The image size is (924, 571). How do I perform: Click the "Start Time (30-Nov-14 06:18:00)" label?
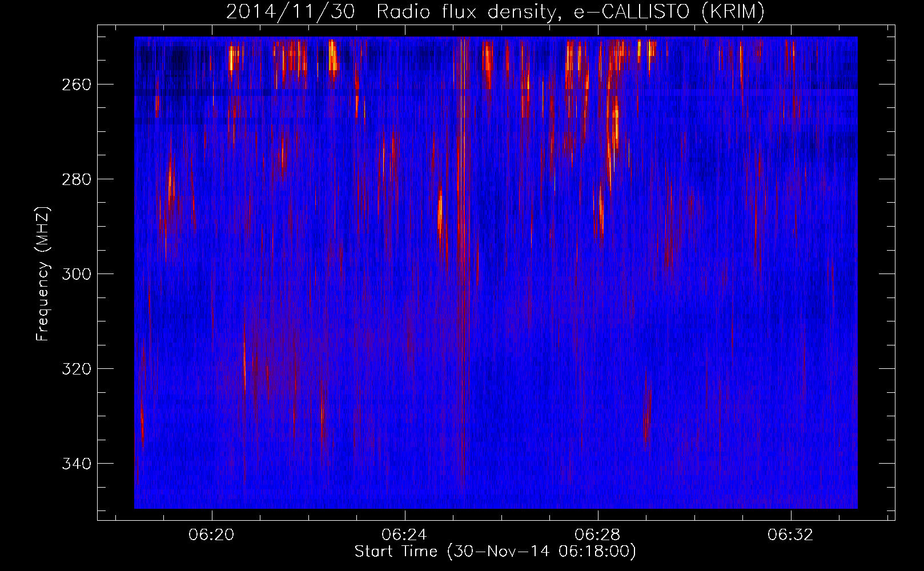(x=495, y=552)
